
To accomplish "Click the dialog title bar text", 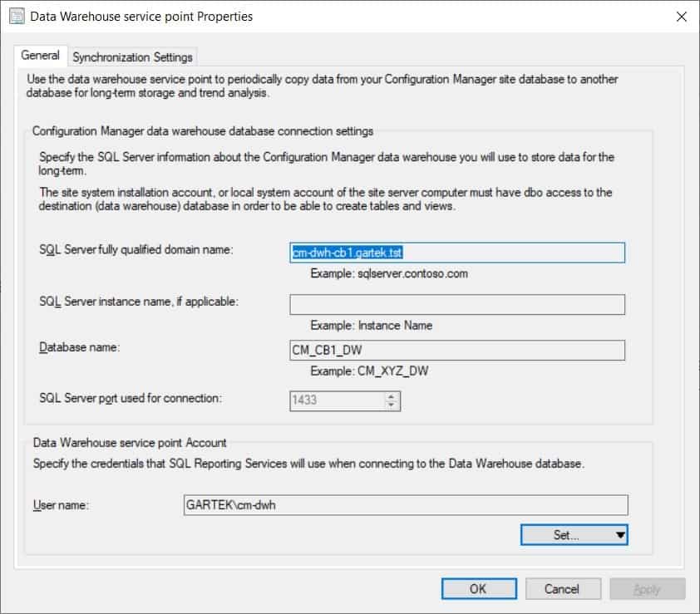I will [x=141, y=15].
